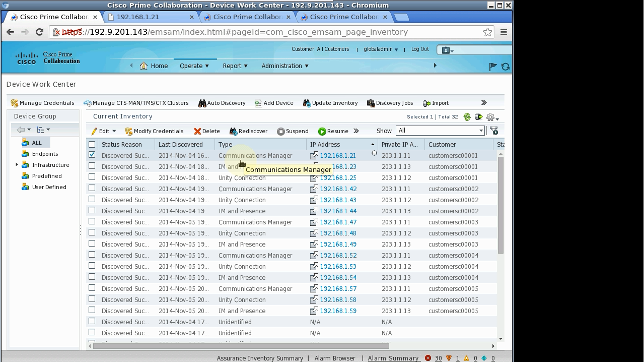Open the search type dropdown by Log Out
644x362 pixels.
pyautogui.click(x=448, y=50)
